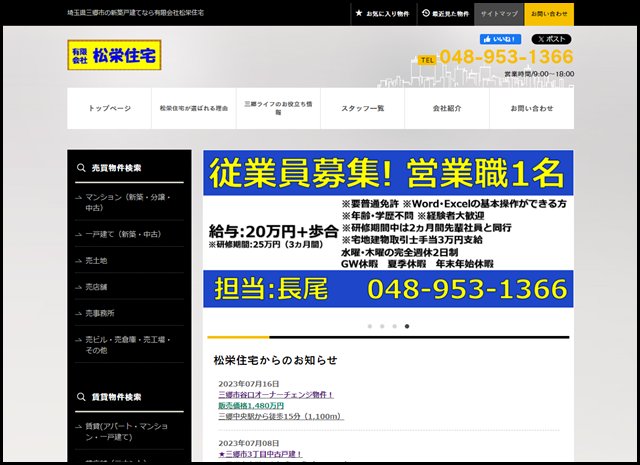
Task: Click the X ポスト share button
Action: [x=551, y=39]
